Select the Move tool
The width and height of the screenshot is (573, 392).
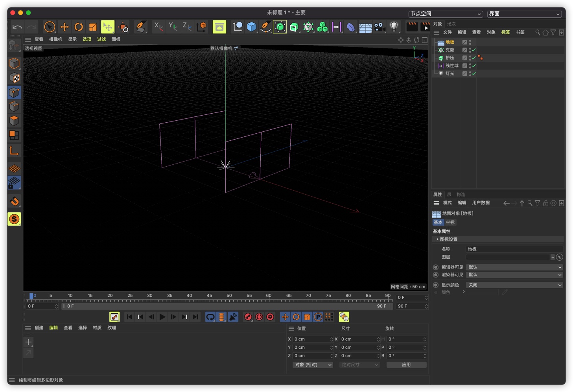[64, 27]
